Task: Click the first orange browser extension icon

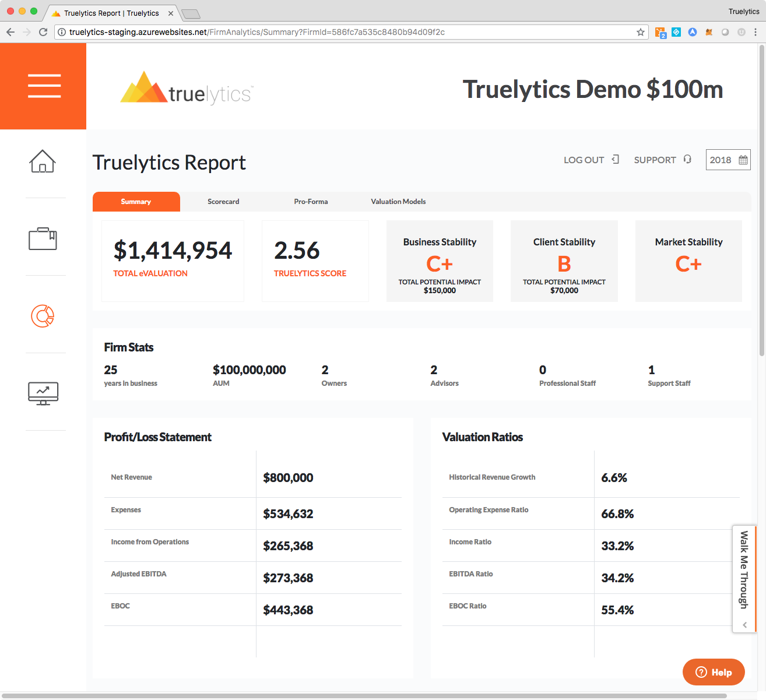Action: pyautogui.click(x=660, y=33)
